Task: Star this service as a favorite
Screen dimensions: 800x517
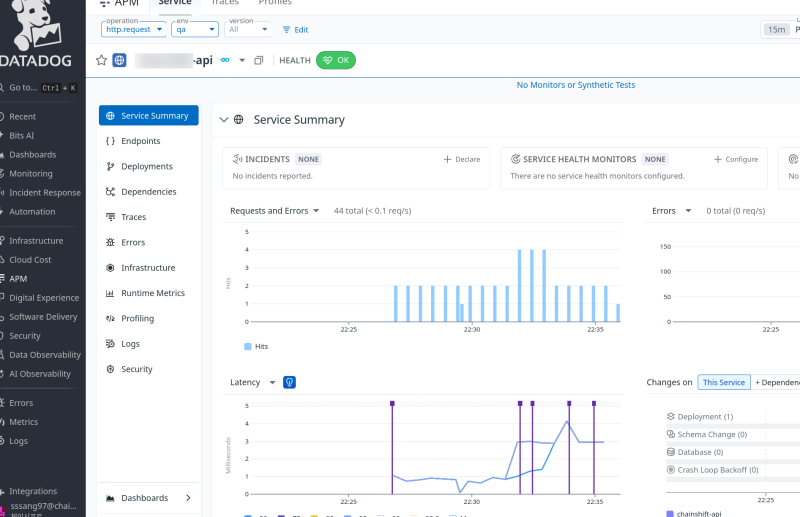Action: pos(101,60)
